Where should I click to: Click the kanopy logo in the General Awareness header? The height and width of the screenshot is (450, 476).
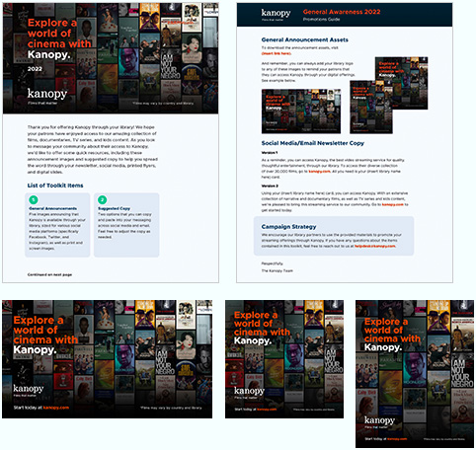tap(276, 13)
